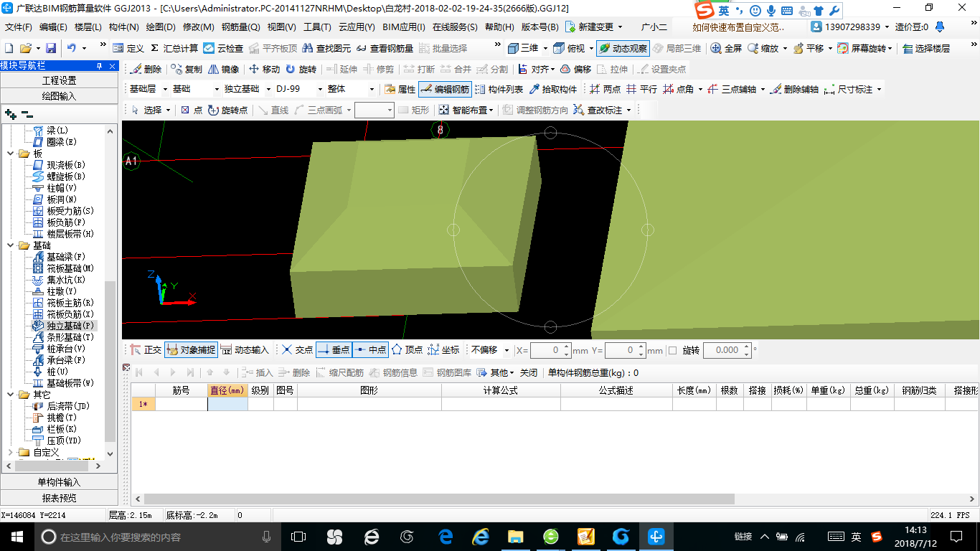Viewport: 980px width, 551px height.
Task: Open the 工具(T) menu
Action: coord(317,27)
